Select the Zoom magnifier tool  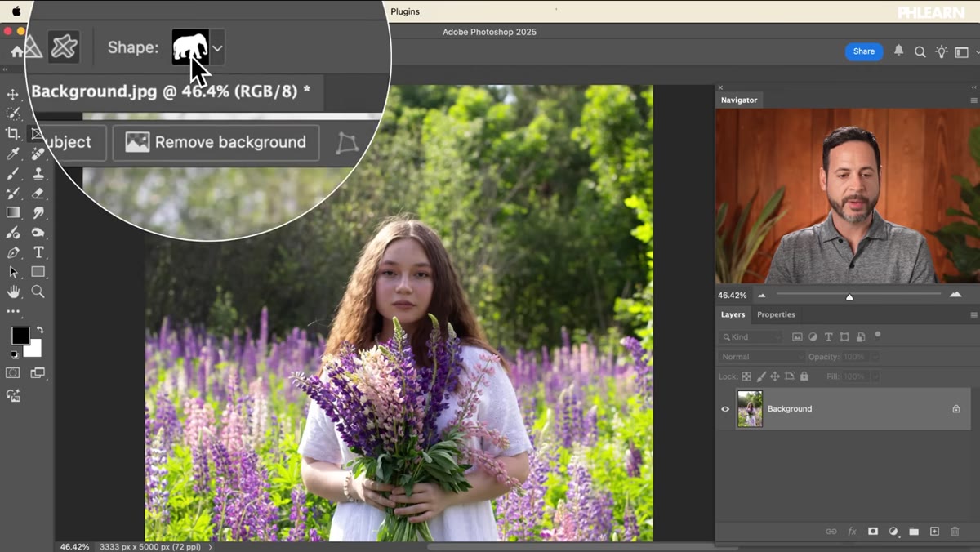[38, 292]
